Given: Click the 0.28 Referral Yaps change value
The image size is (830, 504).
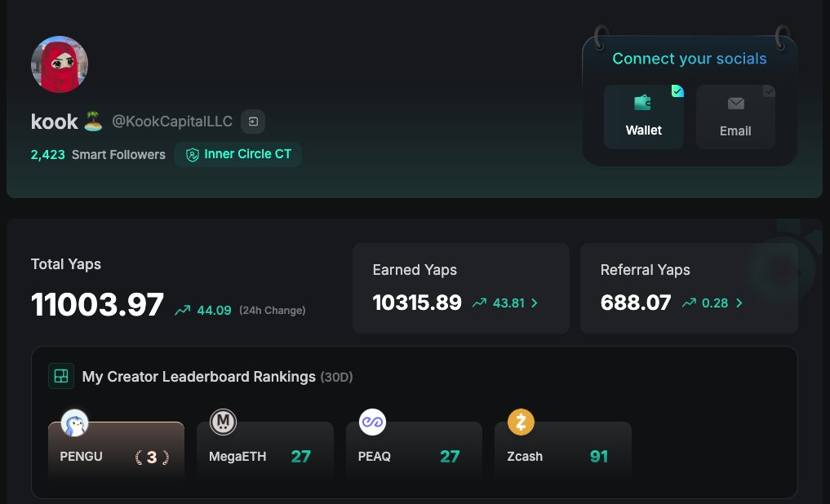Looking at the screenshot, I should [715, 303].
